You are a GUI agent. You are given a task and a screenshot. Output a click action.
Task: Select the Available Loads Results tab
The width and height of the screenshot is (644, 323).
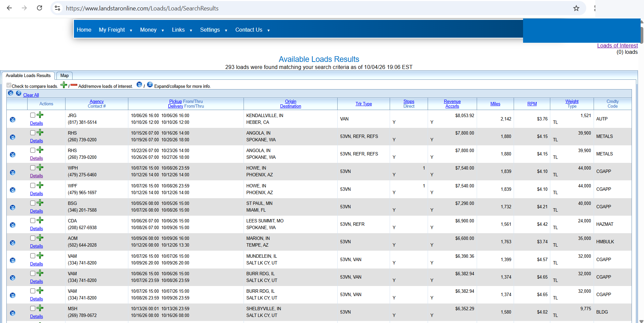click(x=28, y=76)
